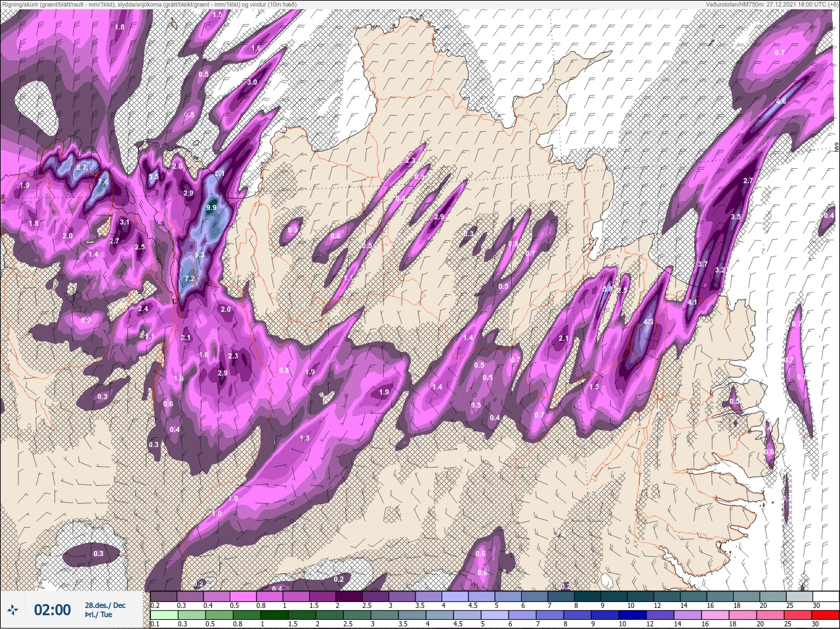
Task: Click the 6.7 precipitation value on the map
Action: pyautogui.click(x=81, y=168)
